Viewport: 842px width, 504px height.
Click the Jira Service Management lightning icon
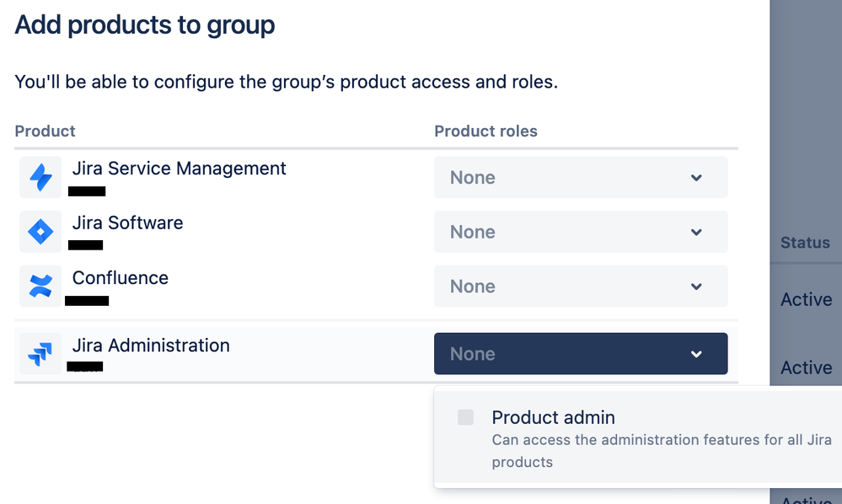(x=40, y=177)
